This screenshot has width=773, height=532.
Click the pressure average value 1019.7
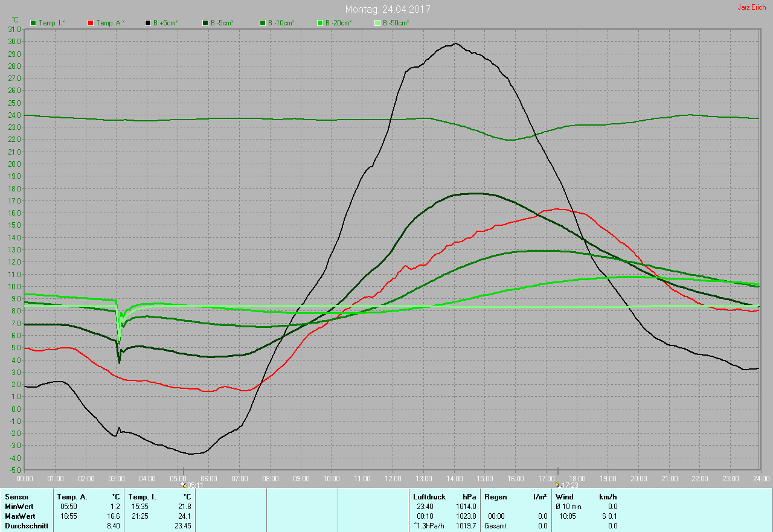pyautogui.click(x=466, y=526)
